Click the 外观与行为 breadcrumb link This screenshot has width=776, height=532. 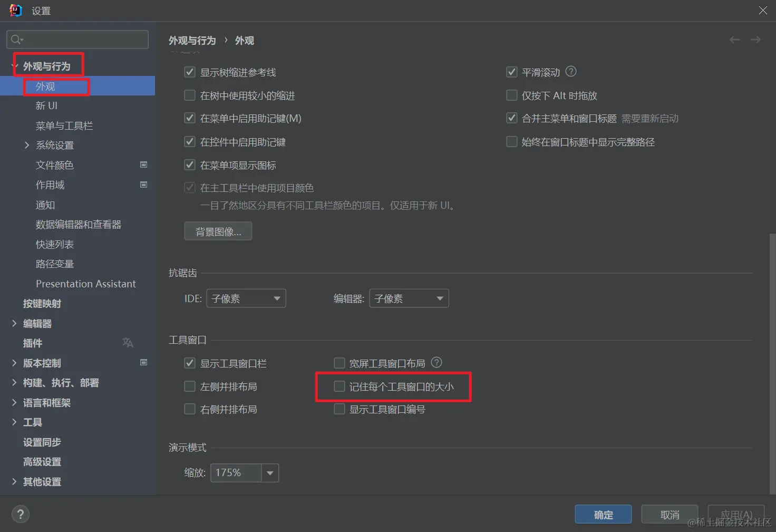192,40
